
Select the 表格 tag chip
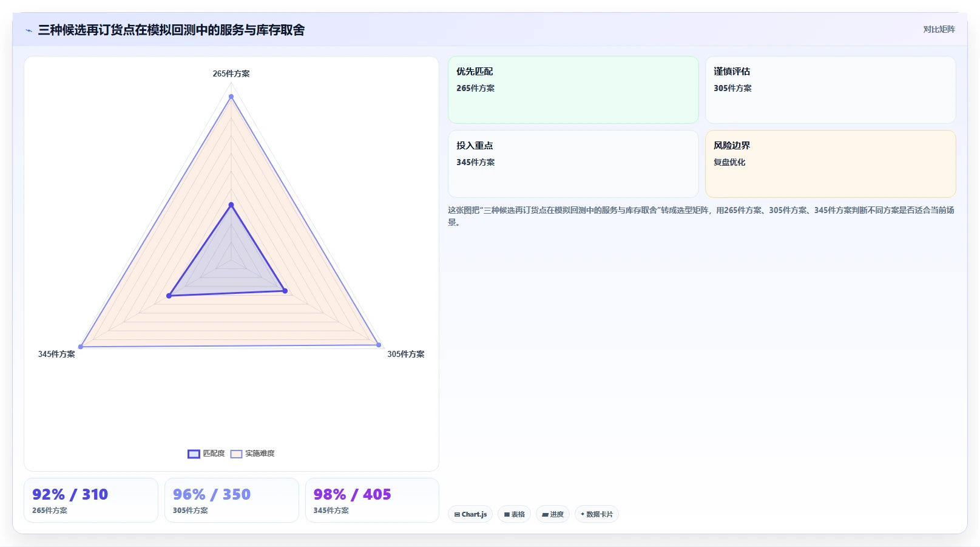coord(514,514)
